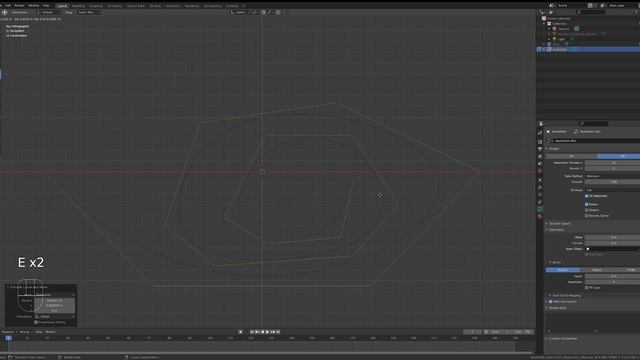The image size is (640, 360).
Task: Collapse the Shape panel
Action: pyautogui.click(x=553, y=149)
